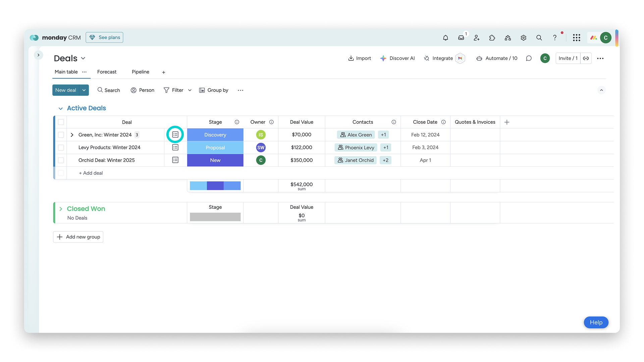The height and width of the screenshot is (362, 644).
Task: Open the help question mark icon
Action: click(x=554, y=38)
